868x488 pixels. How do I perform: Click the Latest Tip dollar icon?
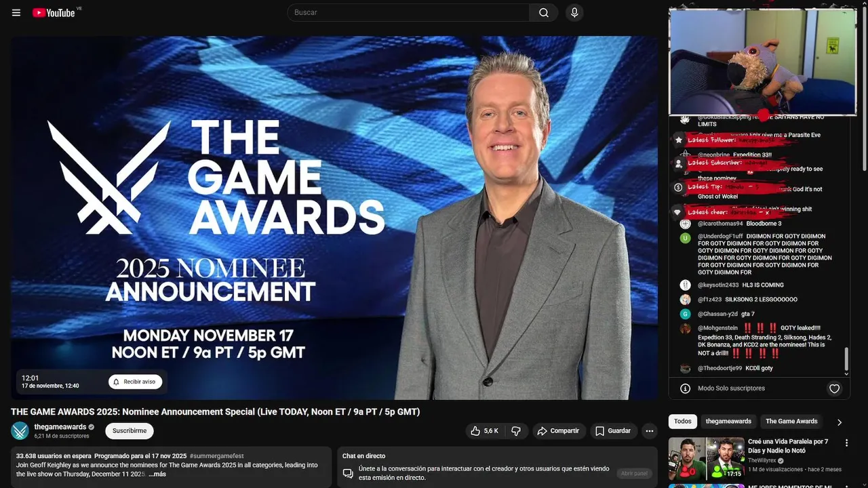[x=678, y=187]
